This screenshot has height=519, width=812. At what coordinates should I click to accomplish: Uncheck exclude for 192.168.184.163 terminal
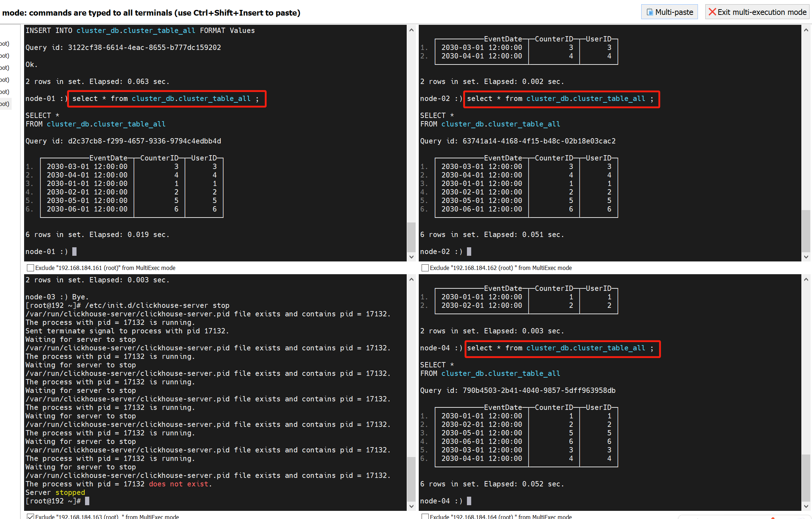click(x=30, y=517)
